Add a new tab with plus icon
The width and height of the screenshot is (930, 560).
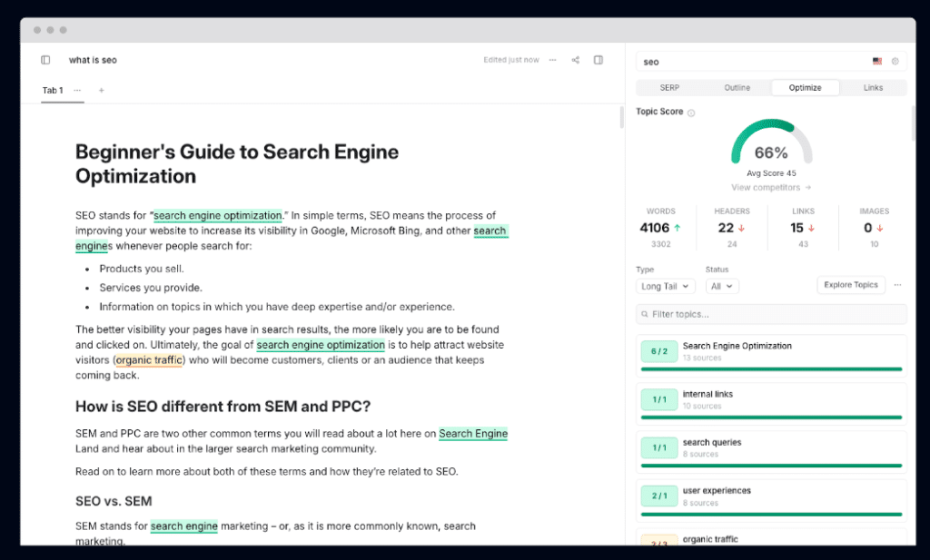coord(102,90)
